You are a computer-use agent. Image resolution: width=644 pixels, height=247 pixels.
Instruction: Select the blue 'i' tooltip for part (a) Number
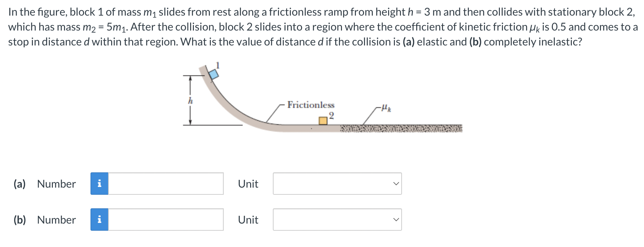tap(100, 184)
